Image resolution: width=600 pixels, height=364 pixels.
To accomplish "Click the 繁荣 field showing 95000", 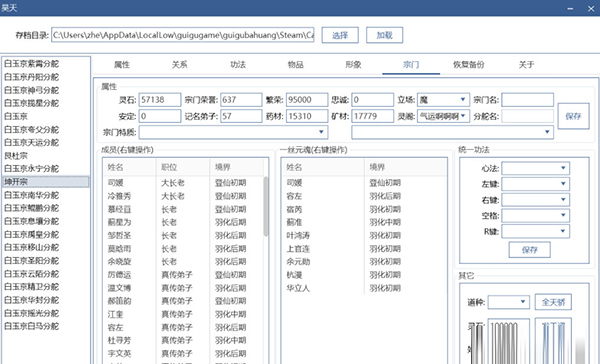I will tap(307, 100).
